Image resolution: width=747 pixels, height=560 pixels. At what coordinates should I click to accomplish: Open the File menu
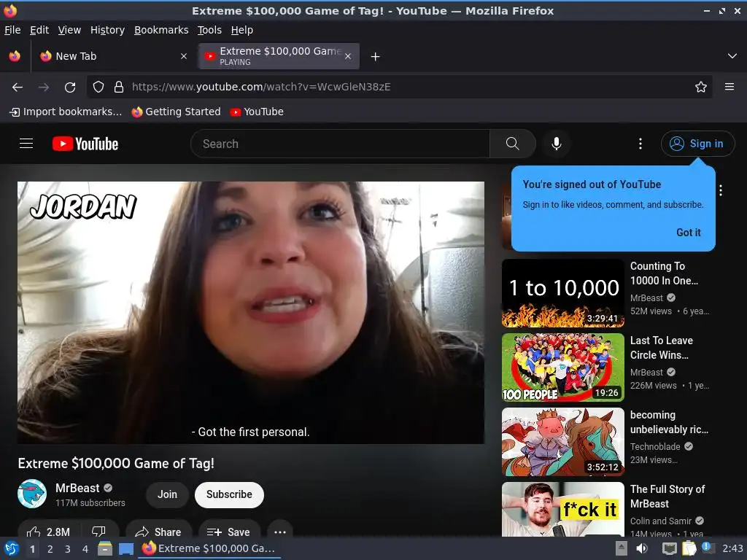tap(12, 30)
